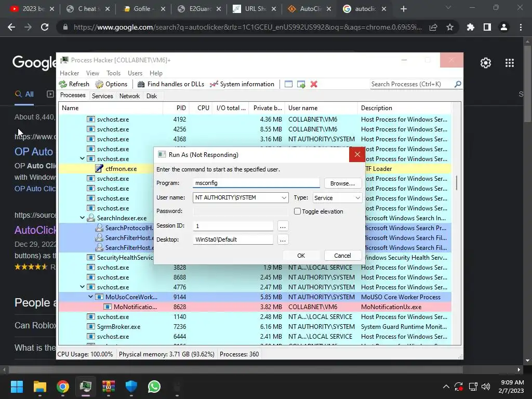The height and width of the screenshot is (399, 532).
Task: Close the Run As dialog
Action: [357, 155]
